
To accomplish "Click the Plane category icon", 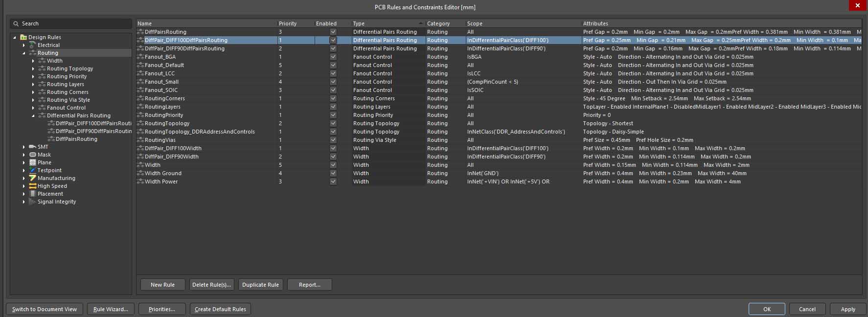I will coord(33,162).
